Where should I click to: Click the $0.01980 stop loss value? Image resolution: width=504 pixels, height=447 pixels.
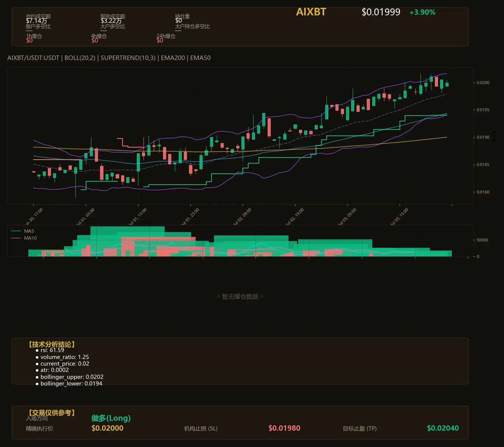[x=284, y=428]
